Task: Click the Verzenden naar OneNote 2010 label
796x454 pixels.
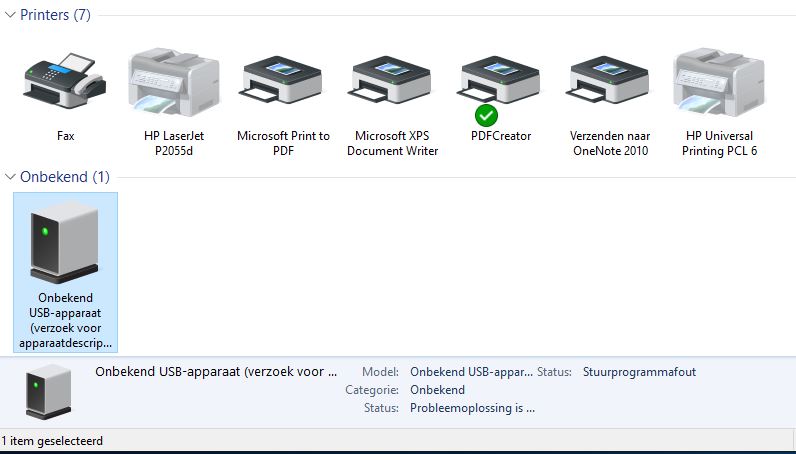Action: point(610,143)
